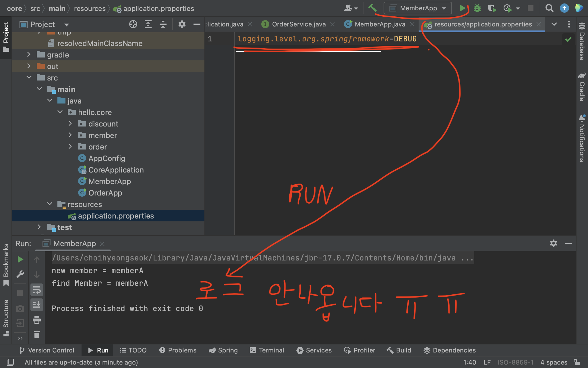
Task: Build the project with the hammer icon
Action: [x=372, y=8]
